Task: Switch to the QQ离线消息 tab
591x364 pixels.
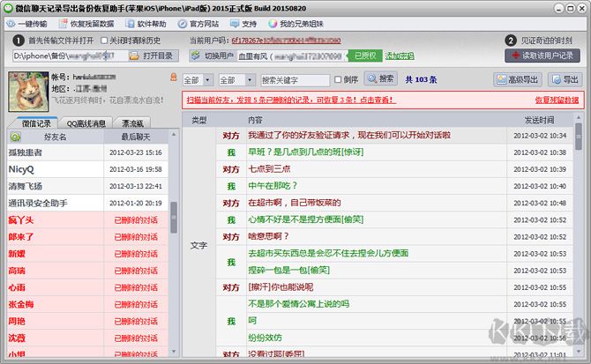Action: [87, 123]
